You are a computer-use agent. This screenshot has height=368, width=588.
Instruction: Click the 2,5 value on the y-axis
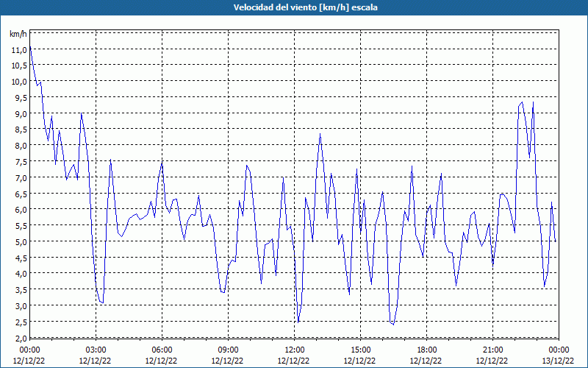[21, 322]
